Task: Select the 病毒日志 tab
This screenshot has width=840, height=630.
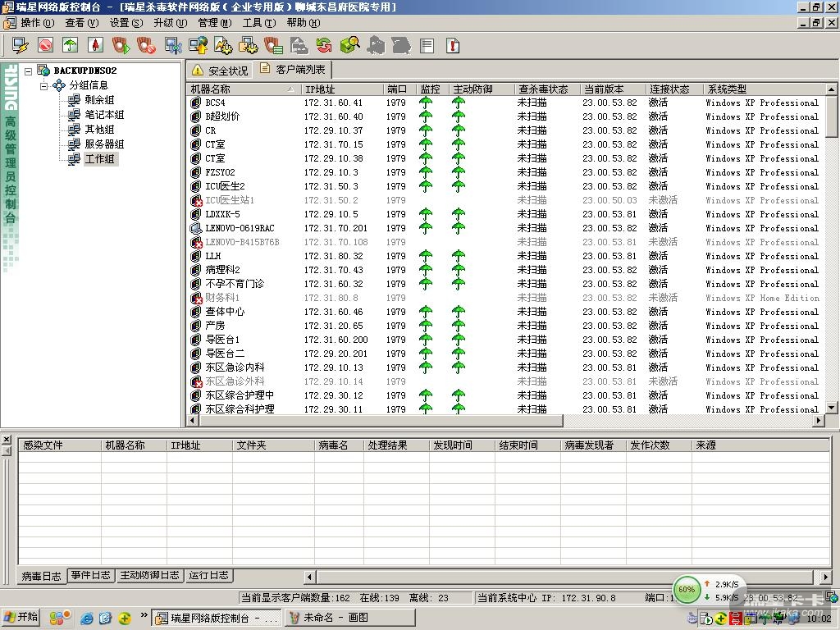Action: 41,576
